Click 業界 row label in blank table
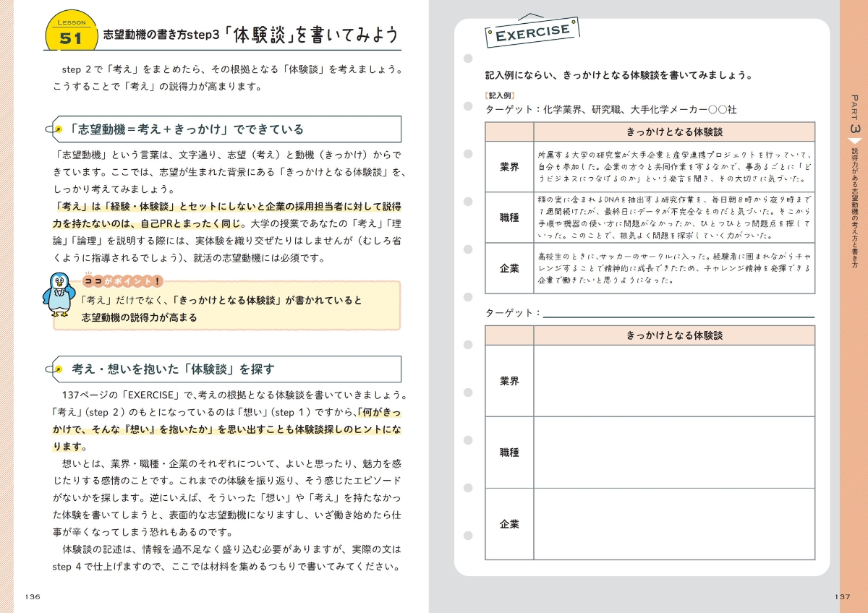Image resolution: width=868 pixels, height=613 pixels. (509, 381)
